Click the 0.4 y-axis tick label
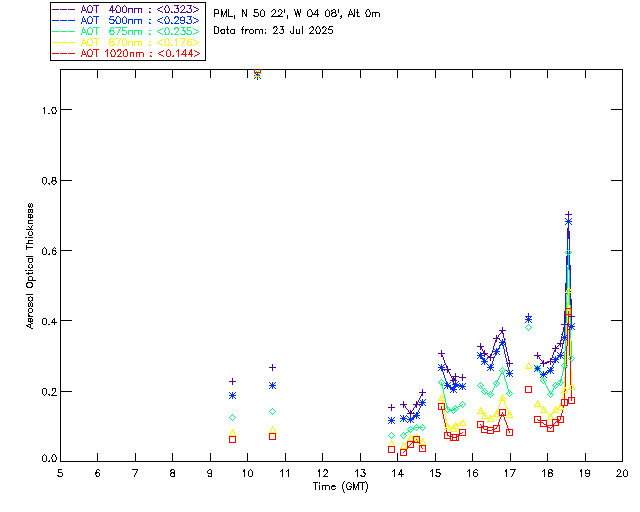Screen dimensions: 640x512 pos(49,321)
